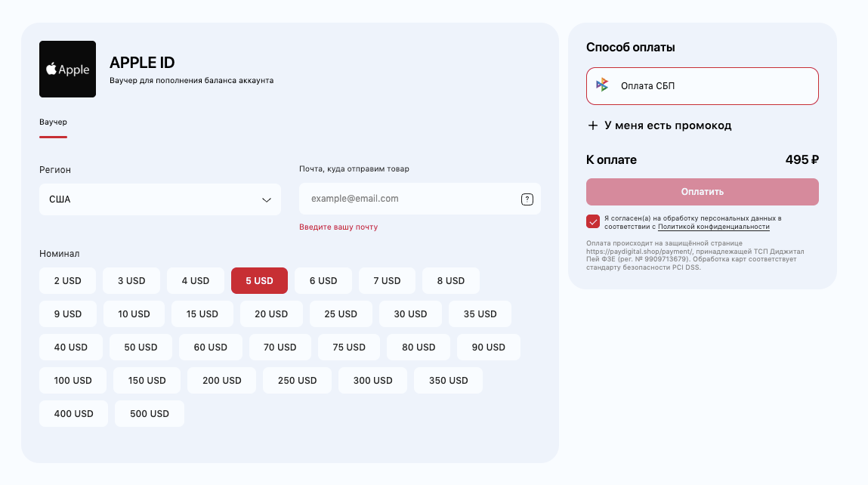Choose the 40 USD denomination
This screenshot has height=485, width=868.
(x=71, y=348)
